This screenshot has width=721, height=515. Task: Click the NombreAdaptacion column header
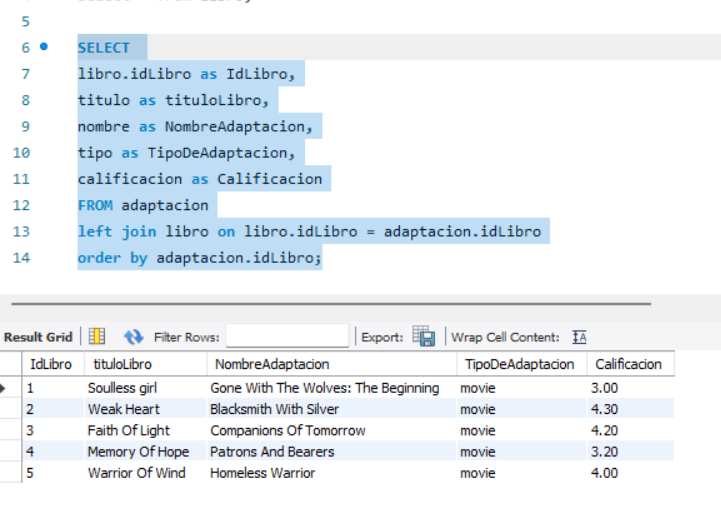pos(272,365)
